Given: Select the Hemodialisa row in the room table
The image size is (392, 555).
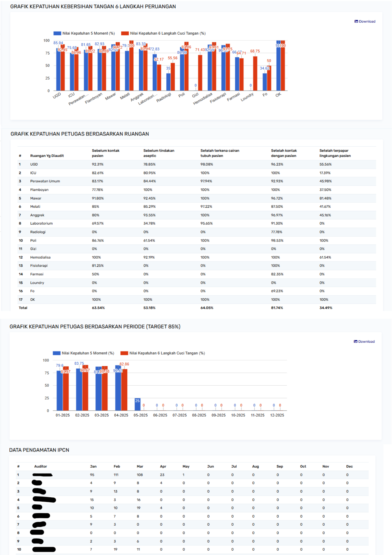Looking at the screenshot, I should pyautogui.click(x=40, y=257).
